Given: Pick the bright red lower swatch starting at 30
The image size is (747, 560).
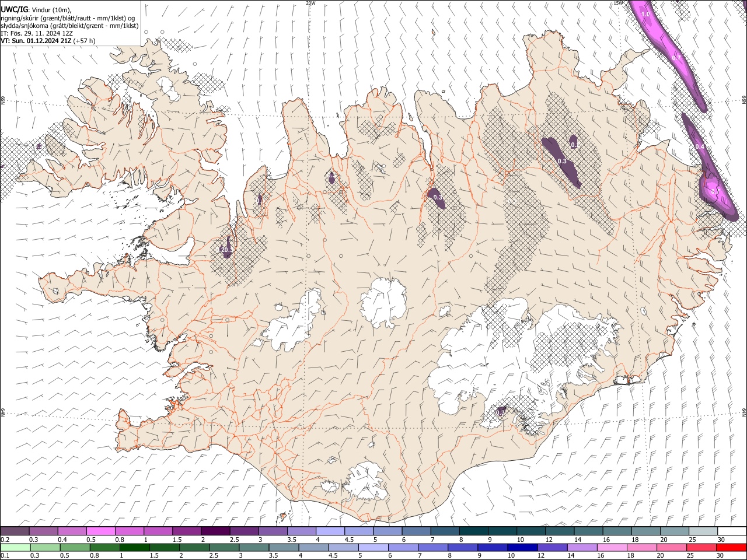Looking at the screenshot, I should point(731,547).
